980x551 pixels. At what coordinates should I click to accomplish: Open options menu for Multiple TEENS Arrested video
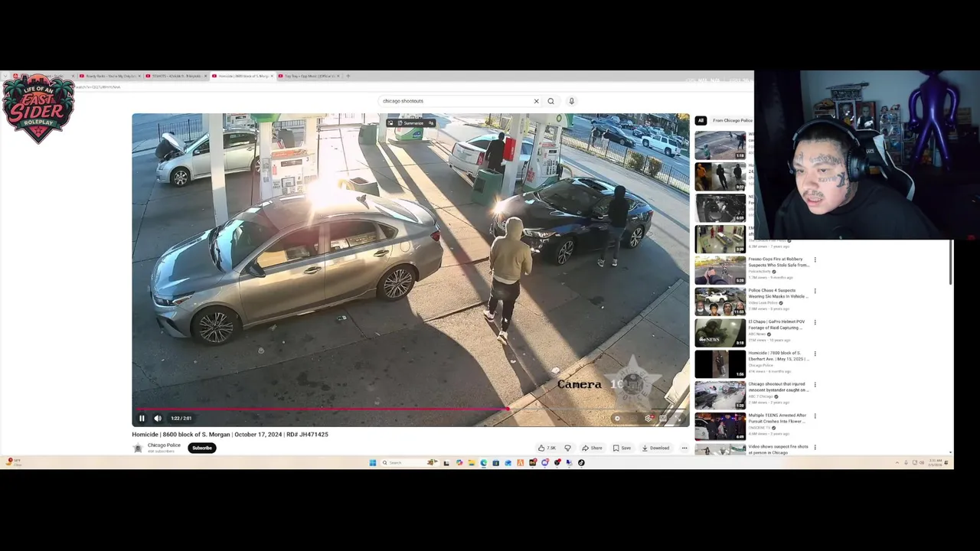point(815,416)
